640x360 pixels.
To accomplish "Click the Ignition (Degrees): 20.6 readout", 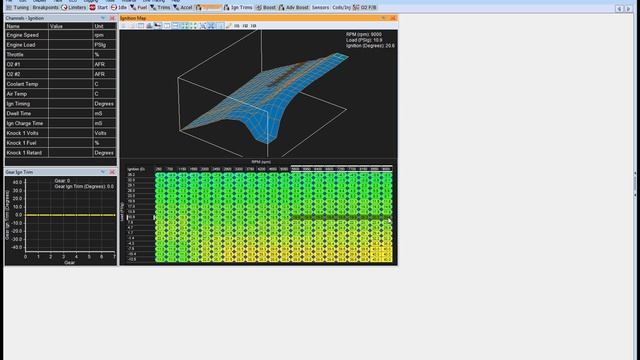I will point(370,46).
